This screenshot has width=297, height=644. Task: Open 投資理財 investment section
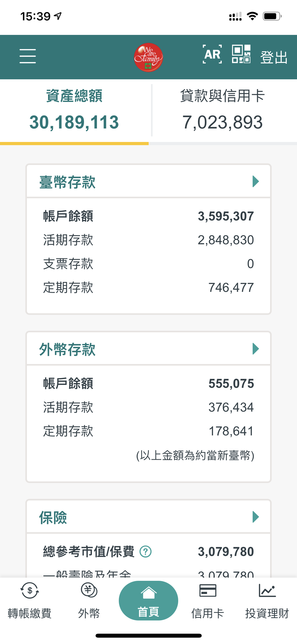click(x=267, y=601)
